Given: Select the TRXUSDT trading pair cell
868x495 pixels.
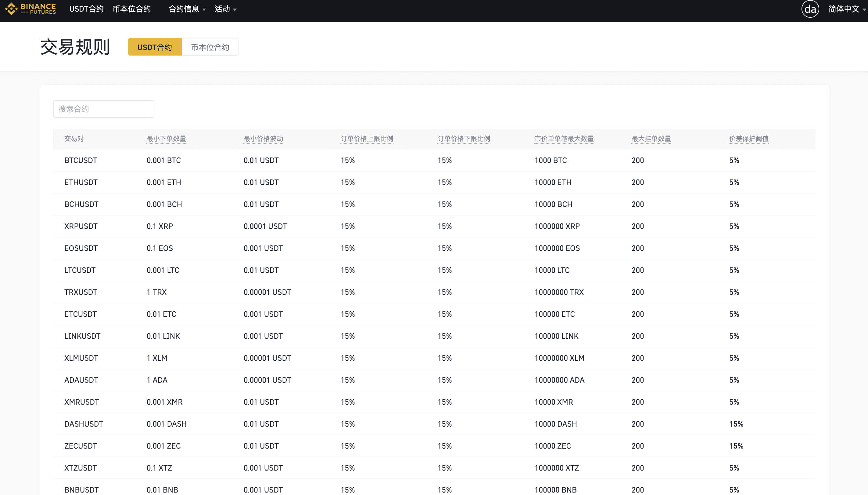Looking at the screenshot, I should coord(81,292).
